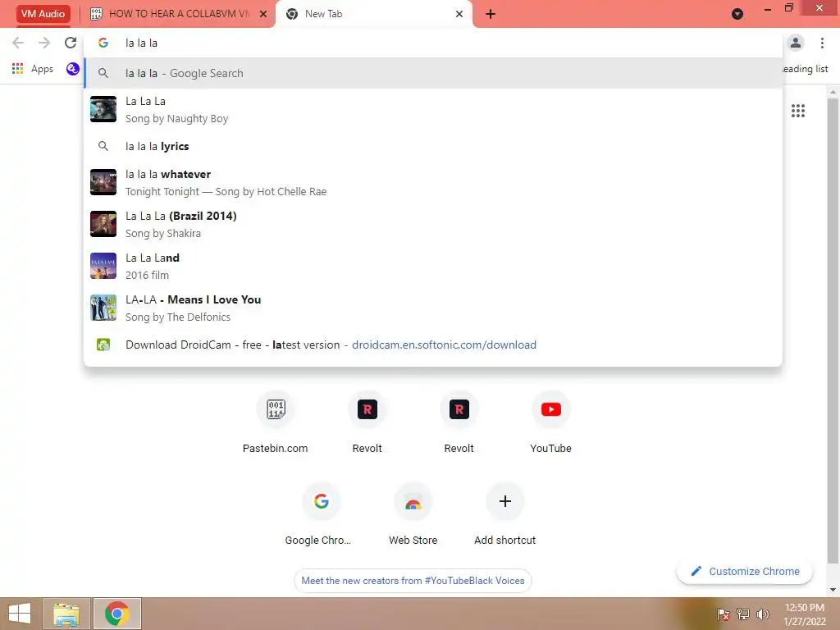840x630 pixels.
Task: Open network status tray icon
Action: click(x=742, y=614)
